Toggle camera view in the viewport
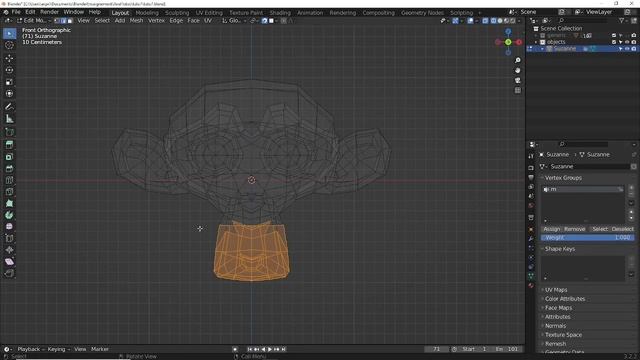This screenshot has width=640, height=360. tap(518, 80)
